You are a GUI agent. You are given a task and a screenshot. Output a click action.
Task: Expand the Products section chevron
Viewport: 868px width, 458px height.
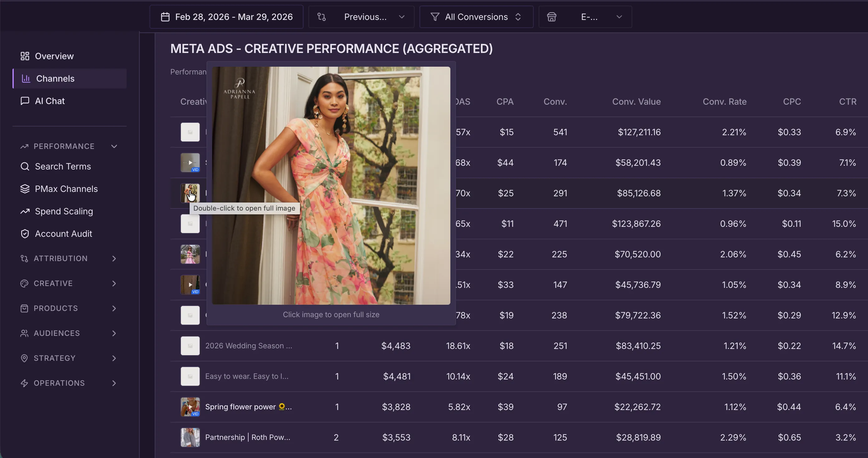pyautogui.click(x=114, y=308)
